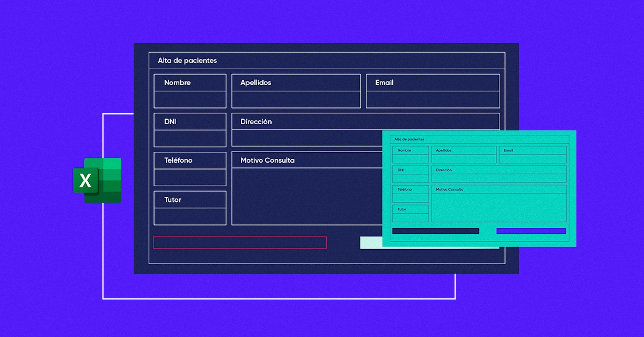Click the purple button in the teal form
This screenshot has height=337, width=644.
531,231
